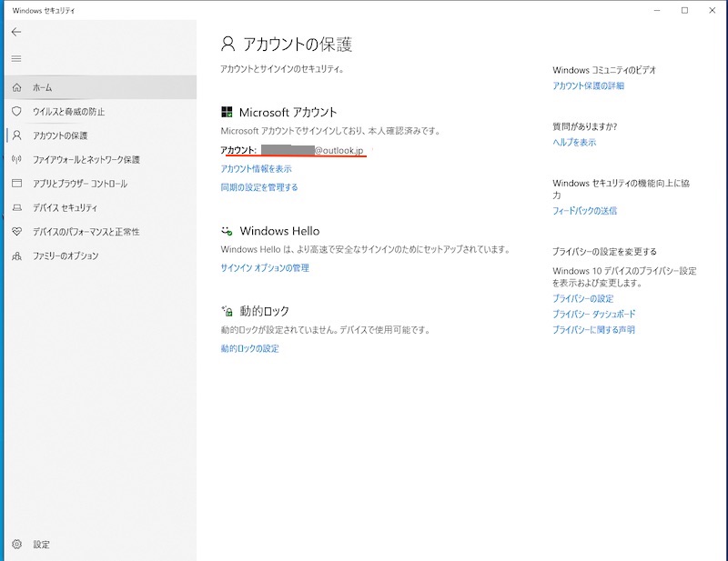Viewport: 728px width, 561px height.
Task: Click the dynamic lock icon
Action: click(x=227, y=311)
